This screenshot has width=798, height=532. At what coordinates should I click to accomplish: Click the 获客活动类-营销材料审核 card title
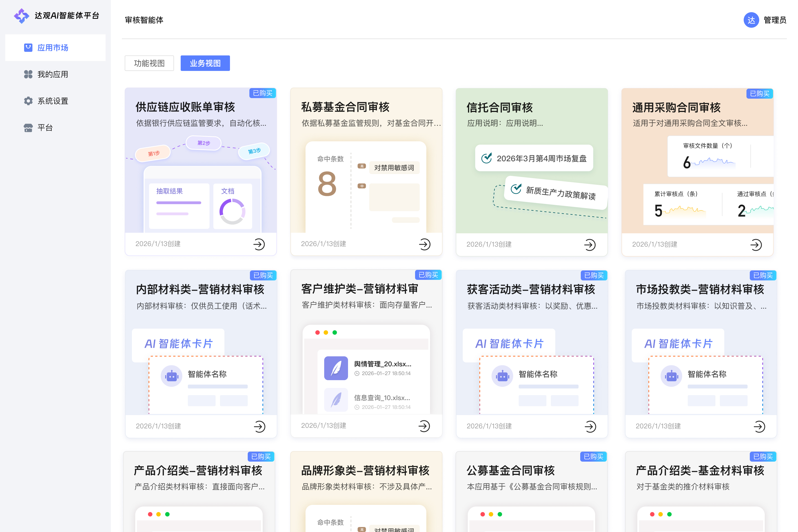click(x=531, y=289)
